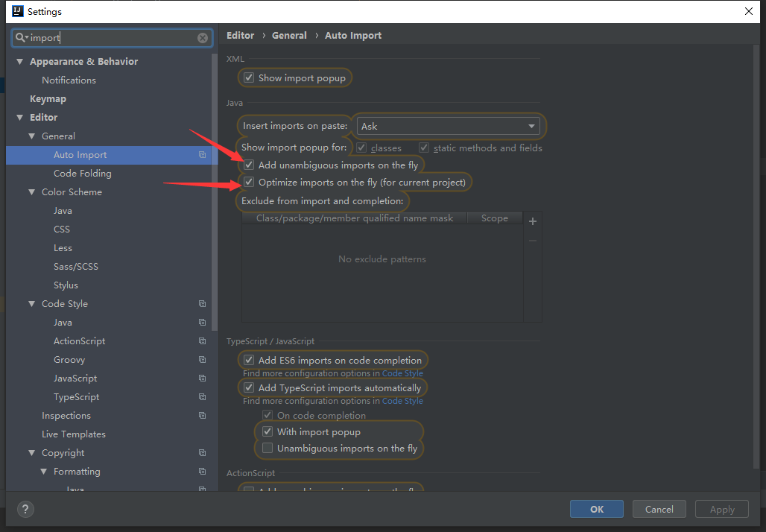Click the settings icon next to Code Style
This screenshot has width=766, height=532.
click(x=202, y=303)
